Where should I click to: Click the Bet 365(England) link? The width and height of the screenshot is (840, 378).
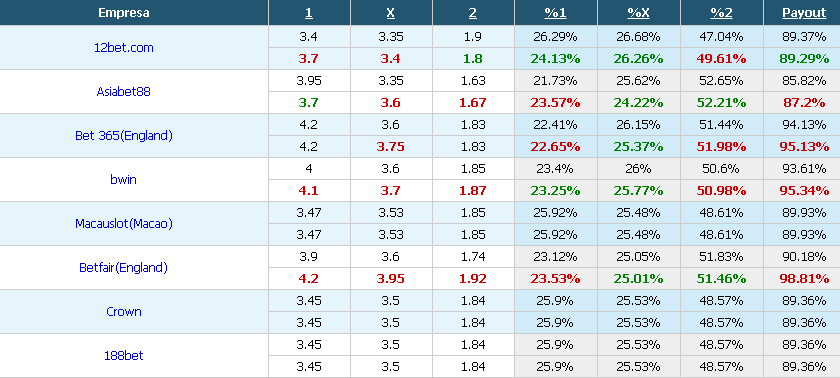pyautogui.click(x=124, y=135)
